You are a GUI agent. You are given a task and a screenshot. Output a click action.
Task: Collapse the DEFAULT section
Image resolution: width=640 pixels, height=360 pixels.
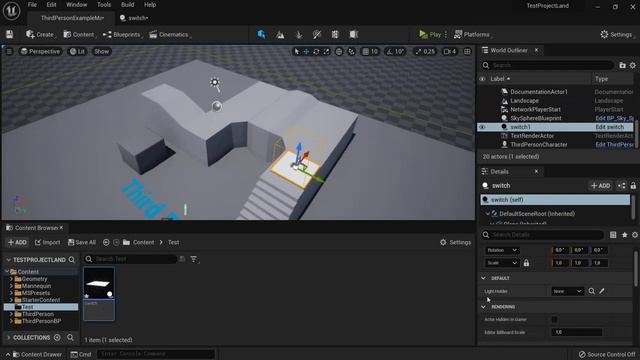tap(484, 278)
